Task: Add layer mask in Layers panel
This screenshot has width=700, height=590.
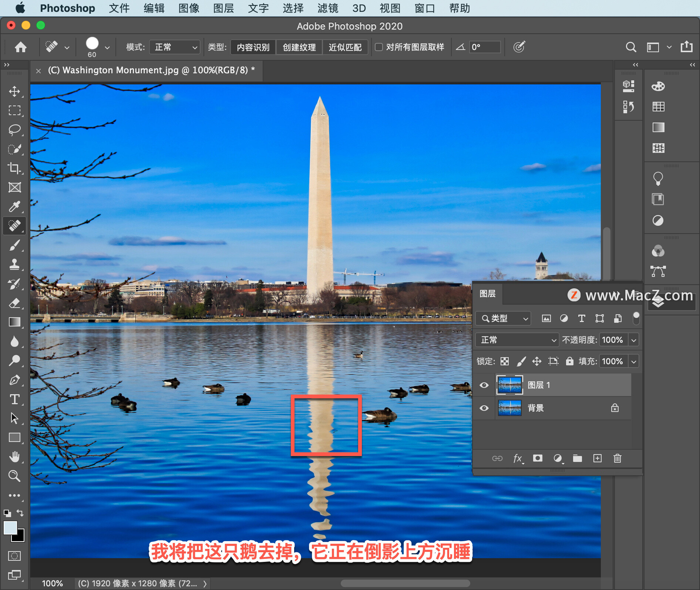Action: click(538, 458)
